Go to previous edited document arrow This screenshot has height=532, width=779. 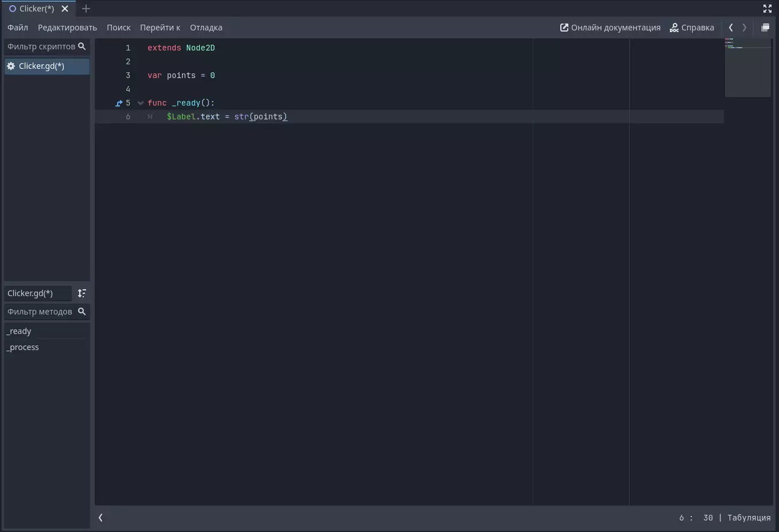pos(731,28)
